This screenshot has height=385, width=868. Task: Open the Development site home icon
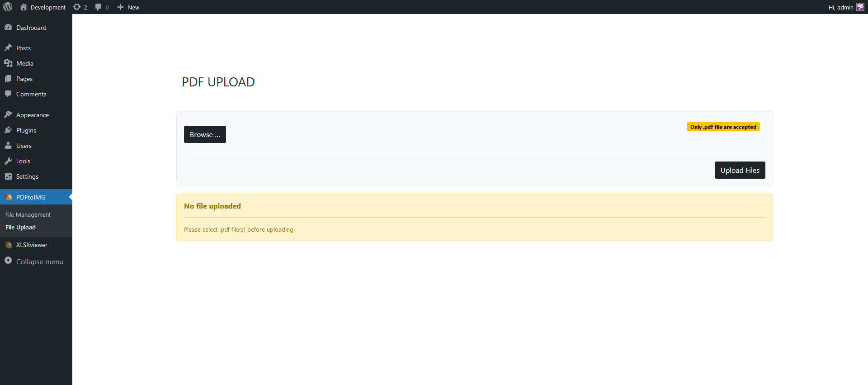(x=24, y=7)
